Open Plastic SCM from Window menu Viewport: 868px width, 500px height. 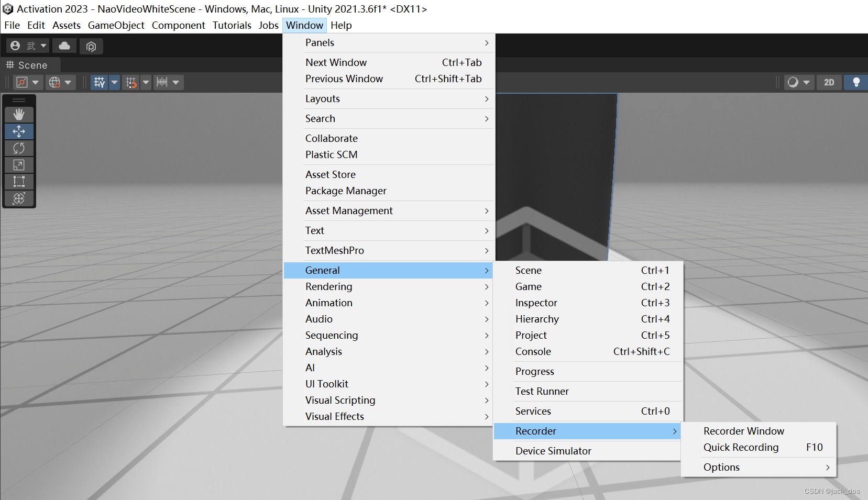click(x=389, y=154)
